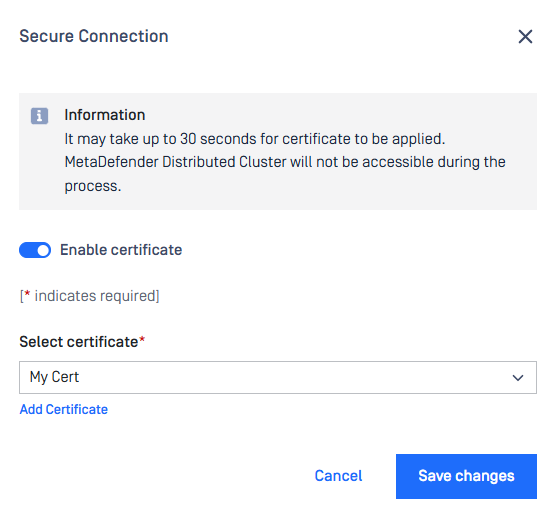Expand the certificate dropdown chevron
The height and width of the screenshot is (511, 552).
[518, 378]
